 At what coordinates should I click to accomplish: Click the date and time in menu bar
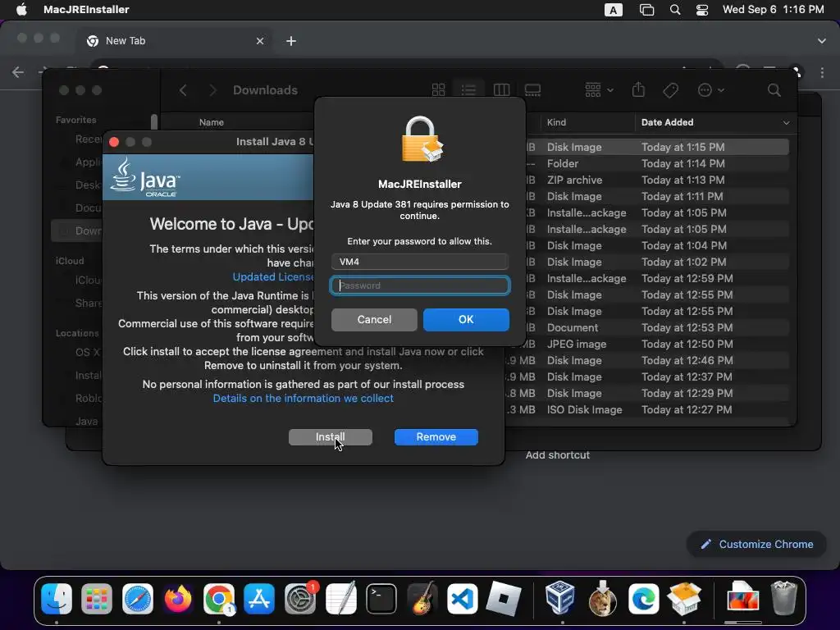[773, 10]
